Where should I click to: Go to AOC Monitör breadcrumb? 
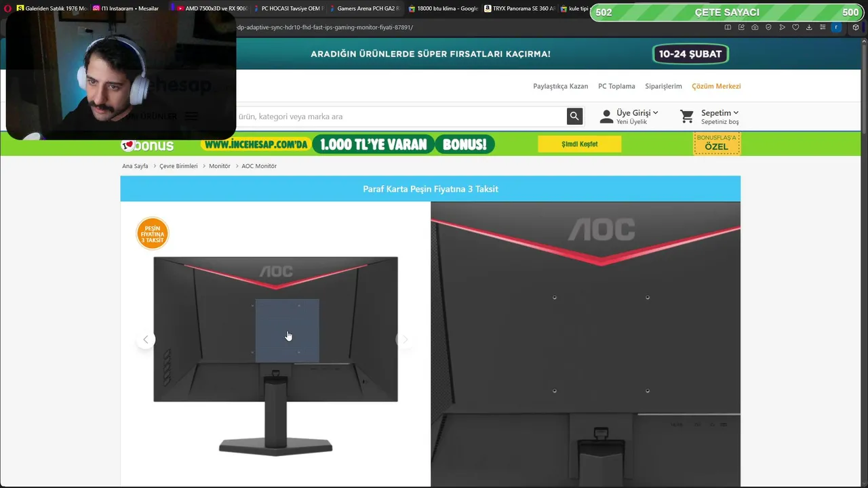click(x=259, y=166)
